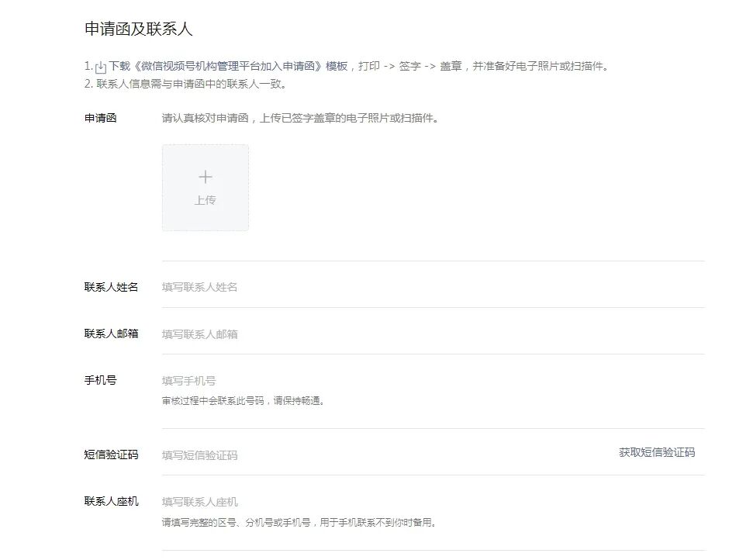Click the 填写联系人邮箱 input field
The height and width of the screenshot is (560, 753).
[233, 333]
